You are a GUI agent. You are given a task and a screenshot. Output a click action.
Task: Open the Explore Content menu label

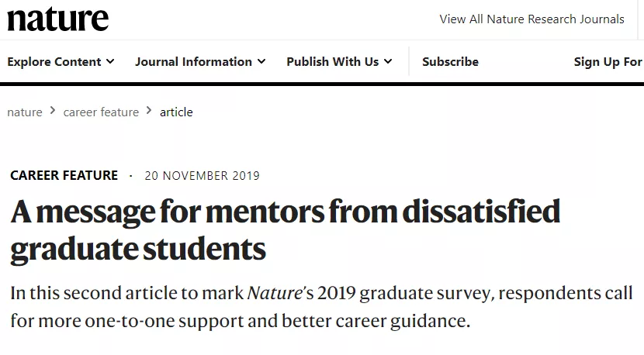pyautogui.click(x=54, y=61)
